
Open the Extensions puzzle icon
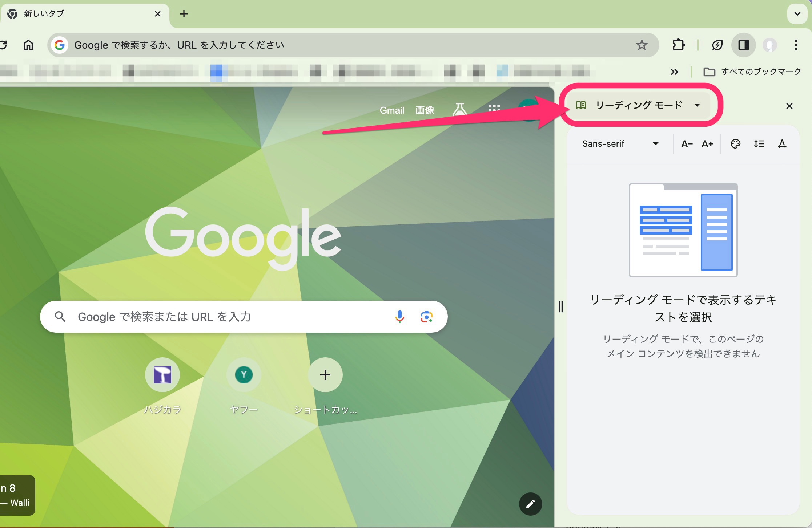coord(678,45)
